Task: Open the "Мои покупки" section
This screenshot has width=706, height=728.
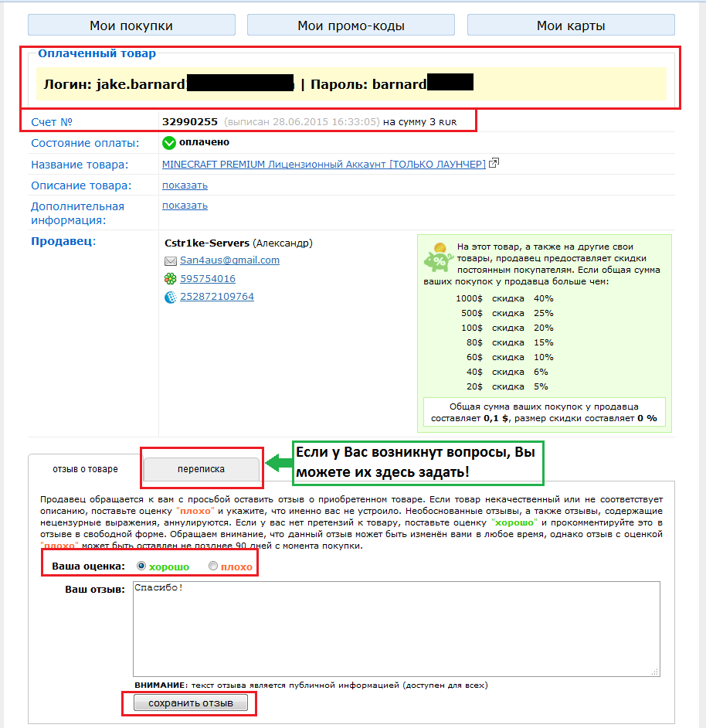Action: 131,26
